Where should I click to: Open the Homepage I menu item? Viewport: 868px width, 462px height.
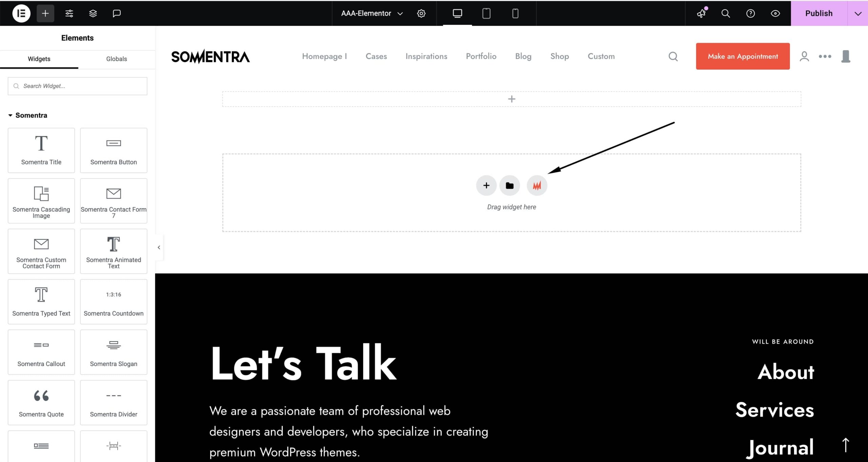point(324,56)
